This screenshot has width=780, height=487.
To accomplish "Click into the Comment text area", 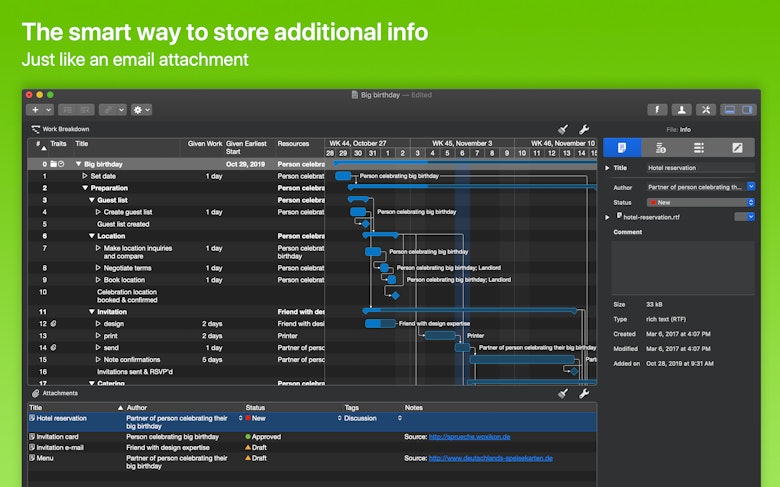I will coord(683,268).
